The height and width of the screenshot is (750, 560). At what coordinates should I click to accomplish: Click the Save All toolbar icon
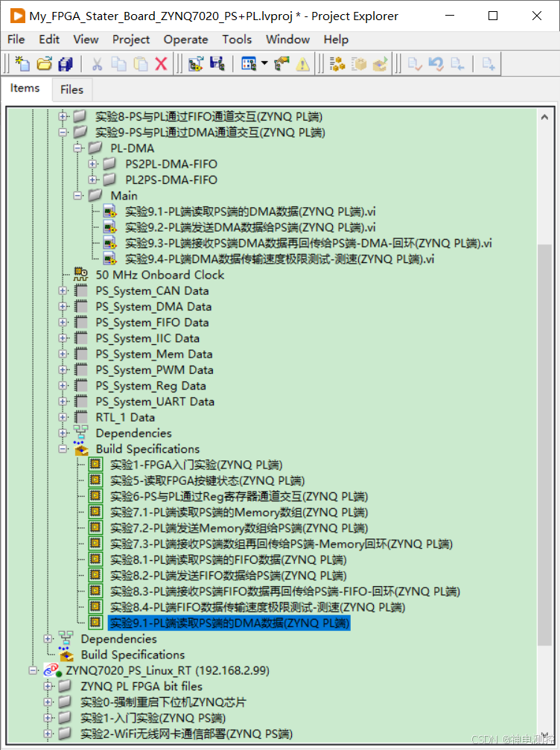click(65, 63)
